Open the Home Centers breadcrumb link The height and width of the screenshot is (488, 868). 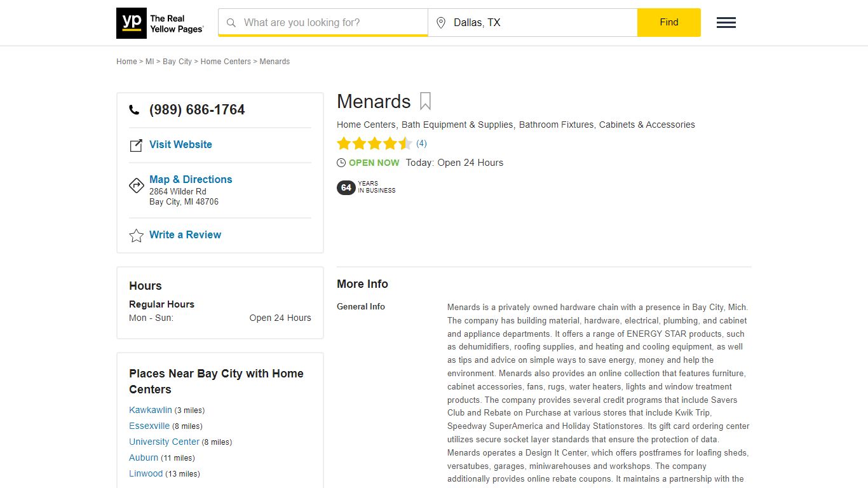coord(226,62)
